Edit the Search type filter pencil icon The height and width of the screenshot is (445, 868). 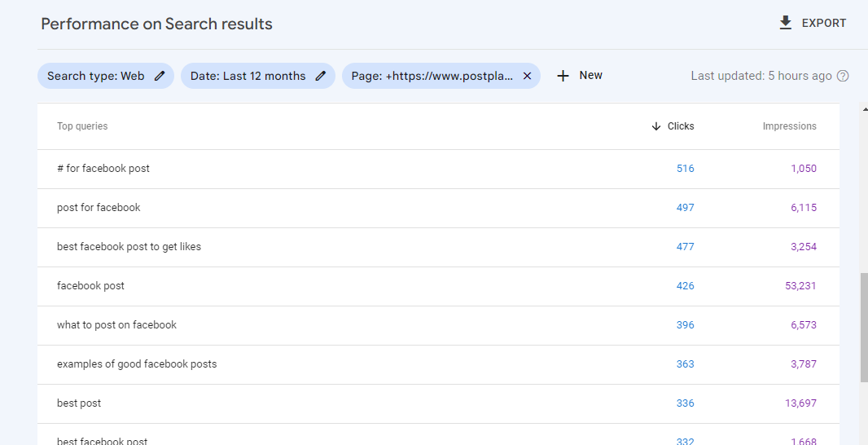[160, 76]
